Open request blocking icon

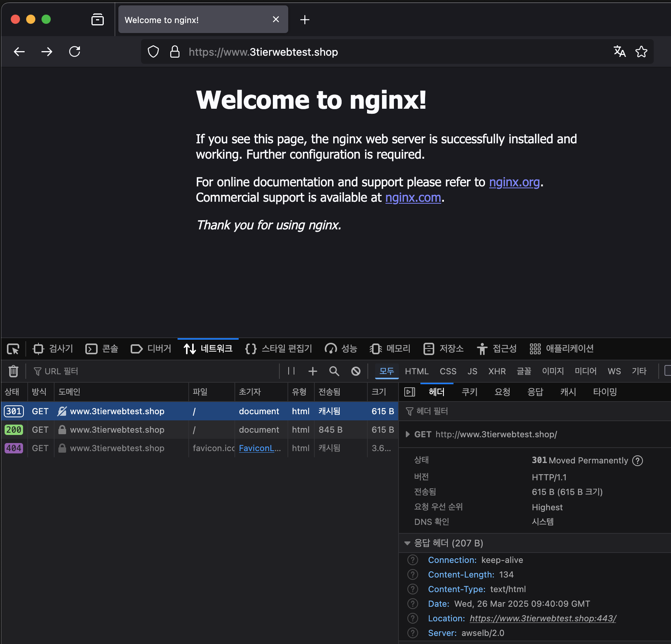point(356,371)
